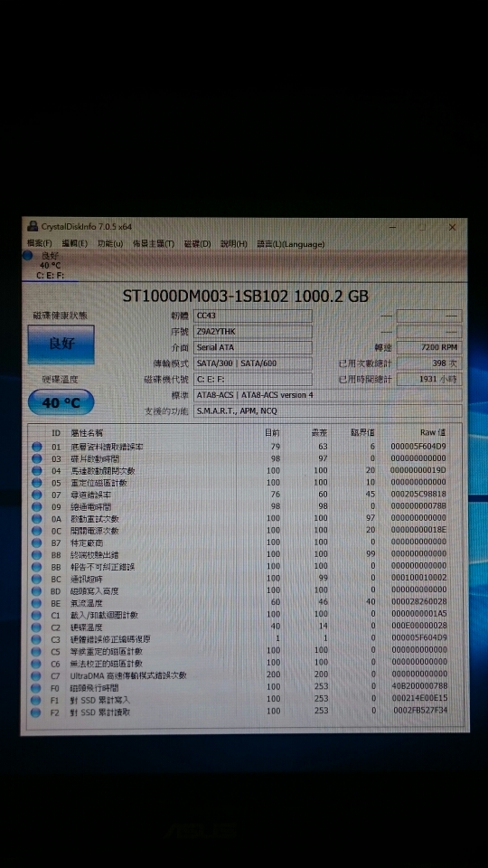Select the C: E: F: disk tab
Image resolution: width=488 pixels, height=868 pixels.
(x=50, y=265)
